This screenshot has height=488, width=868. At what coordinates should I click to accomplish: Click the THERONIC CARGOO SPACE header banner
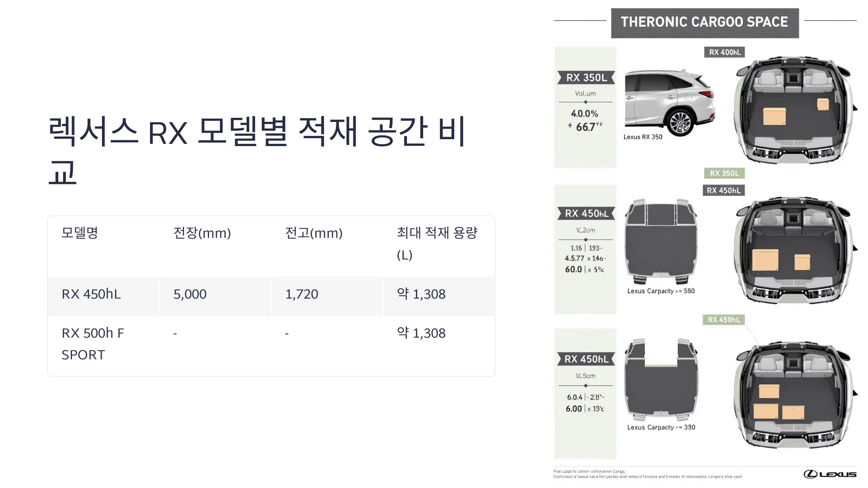(705, 22)
